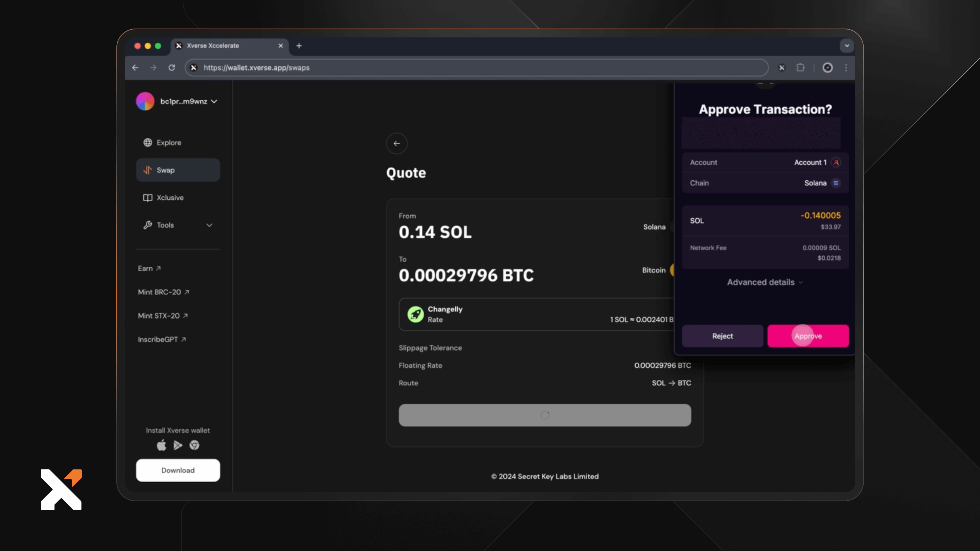The width and height of the screenshot is (980, 551).
Task: Click the Xverse site icon in address bar
Action: coord(194,68)
